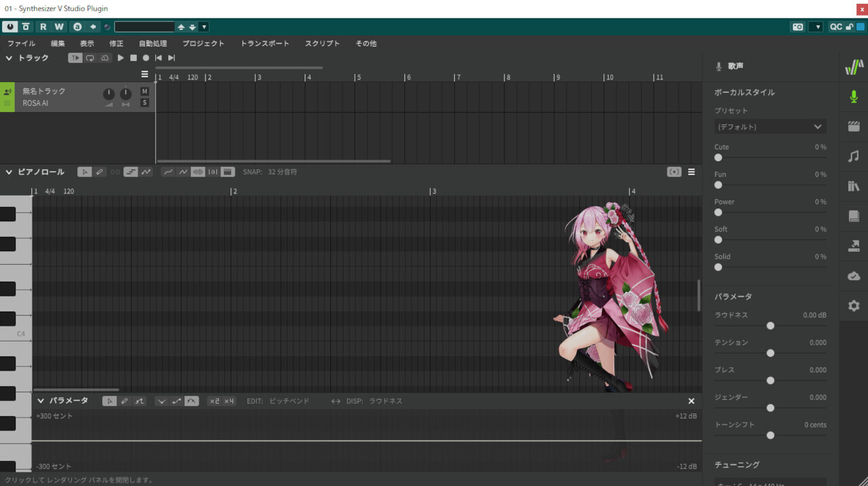
Task: Click the QC quick controls button
Action: (x=836, y=26)
